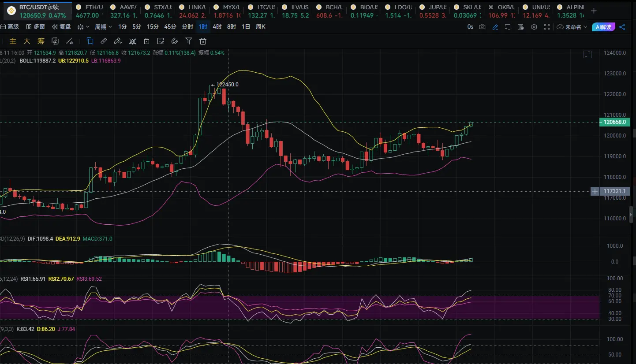Click the refresh sync chart icon
The image size is (636, 364).
coord(55,41)
